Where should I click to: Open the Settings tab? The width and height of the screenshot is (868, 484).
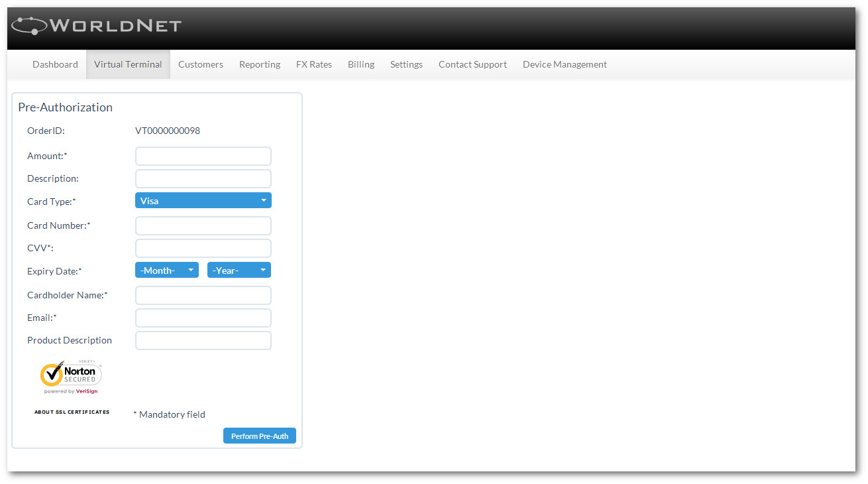[406, 64]
